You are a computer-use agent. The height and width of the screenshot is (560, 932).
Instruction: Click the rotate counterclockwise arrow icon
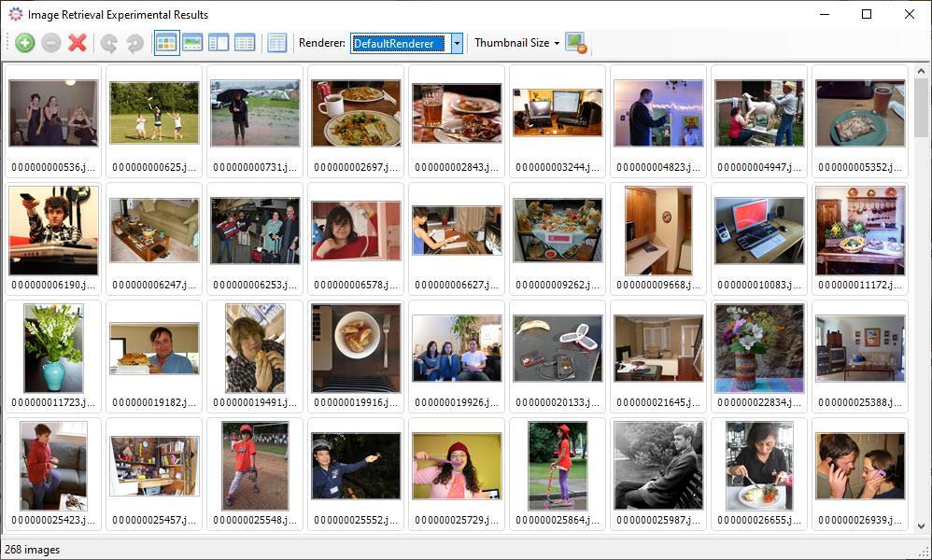108,43
